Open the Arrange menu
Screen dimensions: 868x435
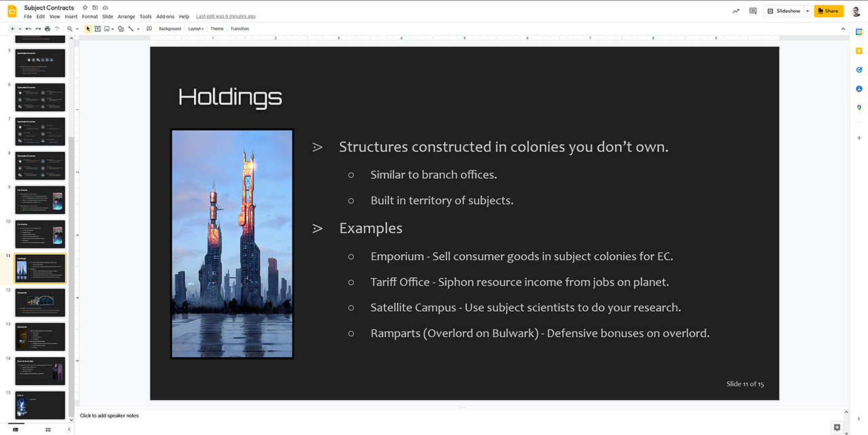[126, 16]
